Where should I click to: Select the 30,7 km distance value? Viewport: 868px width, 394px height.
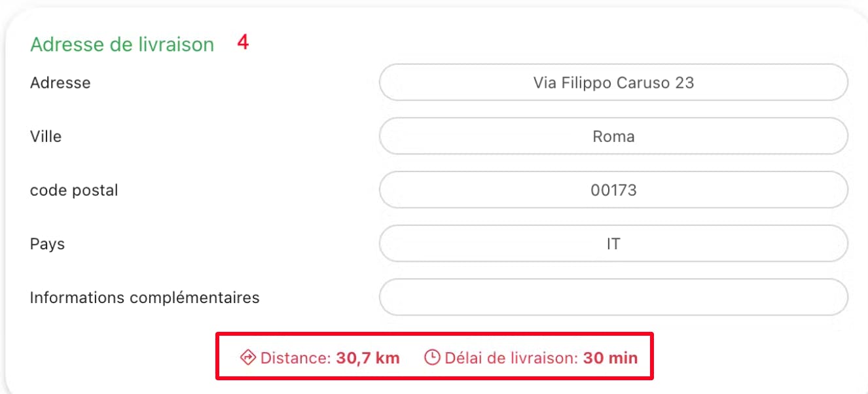pos(368,358)
